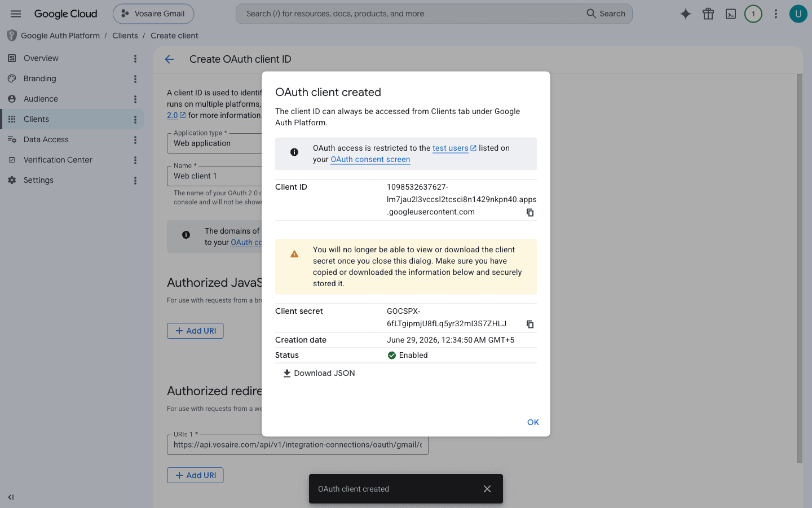Copy the Client ID to clipboard
This screenshot has height=508, width=812.
(530, 212)
